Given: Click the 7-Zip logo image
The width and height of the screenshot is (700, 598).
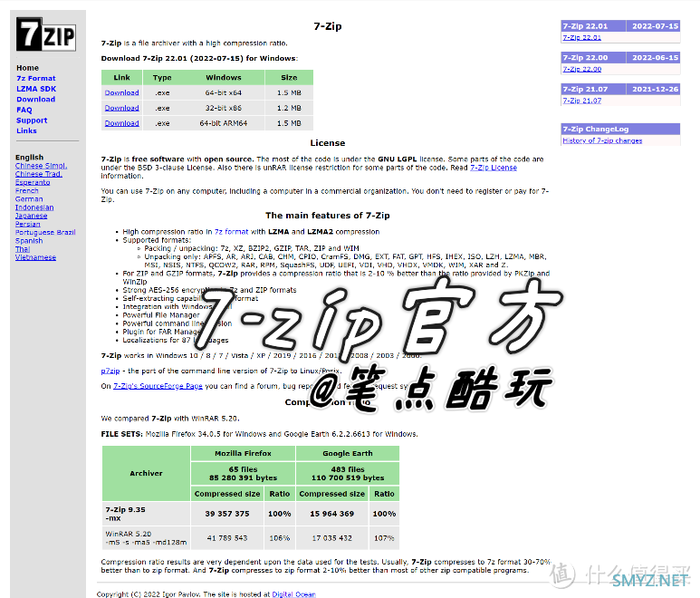Looking at the screenshot, I should pos(46,34).
